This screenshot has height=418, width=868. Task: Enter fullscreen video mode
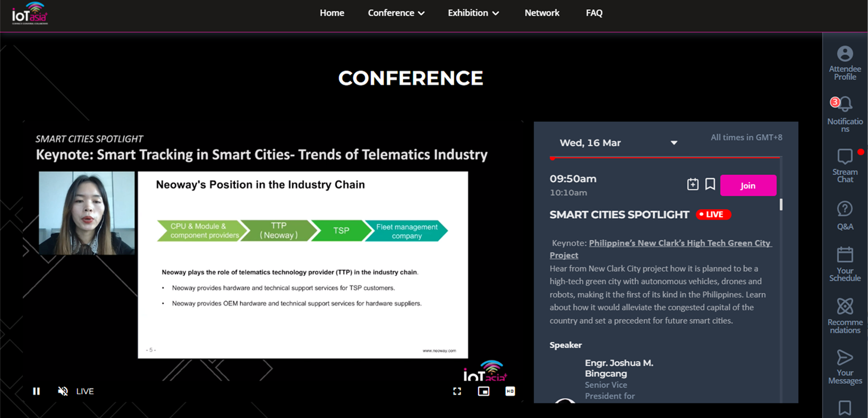pos(457,391)
